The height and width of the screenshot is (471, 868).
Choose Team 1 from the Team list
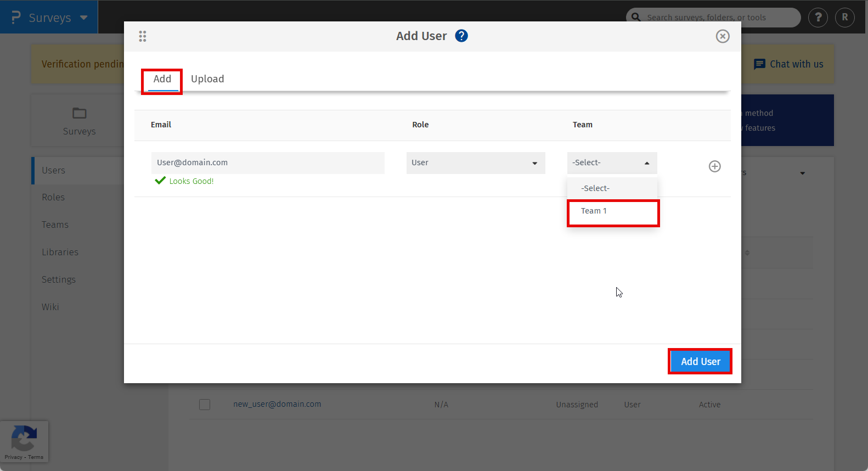coord(613,211)
